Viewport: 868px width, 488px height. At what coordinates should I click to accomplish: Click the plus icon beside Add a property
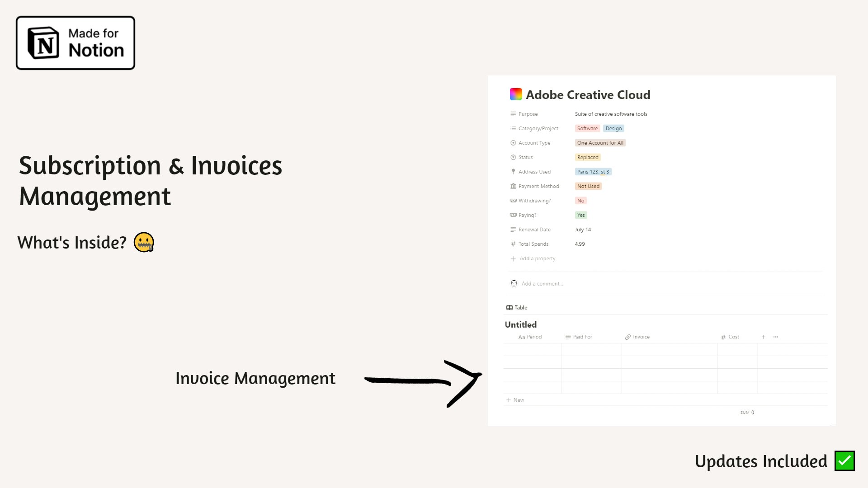513,259
